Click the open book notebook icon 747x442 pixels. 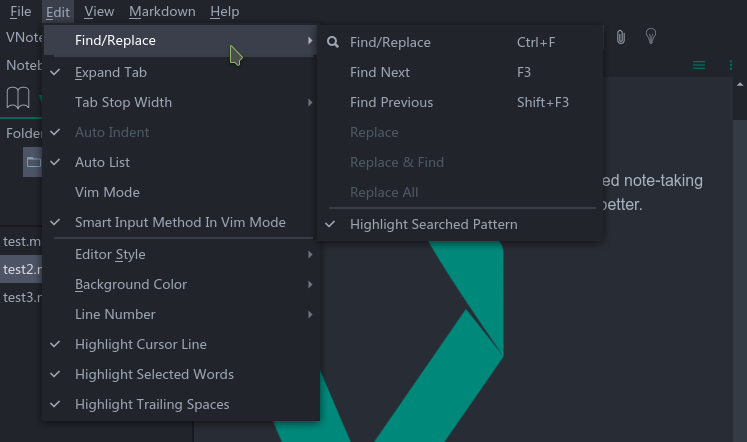tap(18, 98)
